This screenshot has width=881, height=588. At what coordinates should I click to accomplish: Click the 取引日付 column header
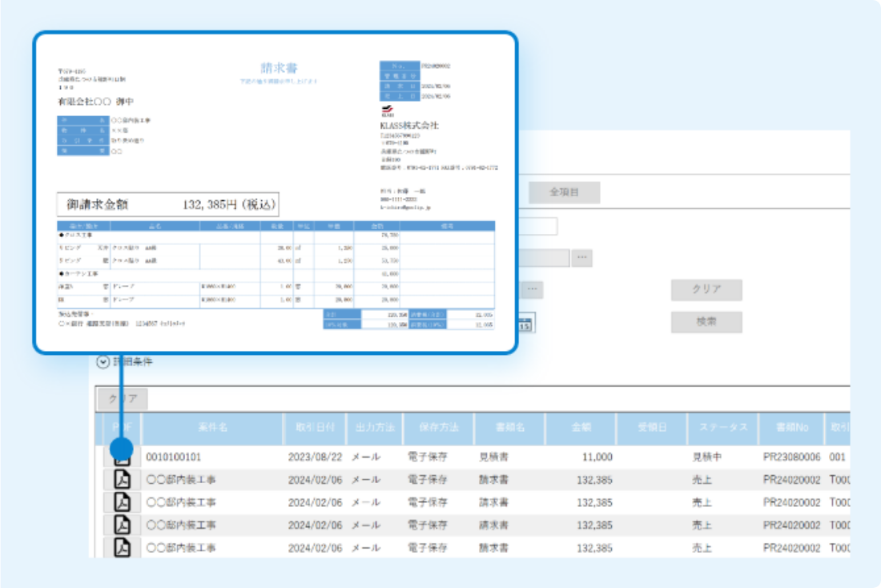coord(314,428)
